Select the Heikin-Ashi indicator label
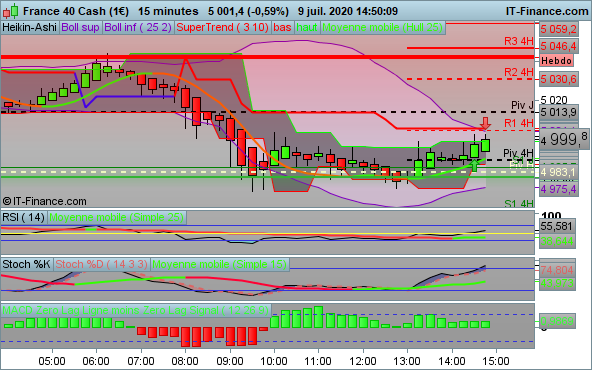This screenshot has height=370, width=592. pyautogui.click(x=29, y=28)
